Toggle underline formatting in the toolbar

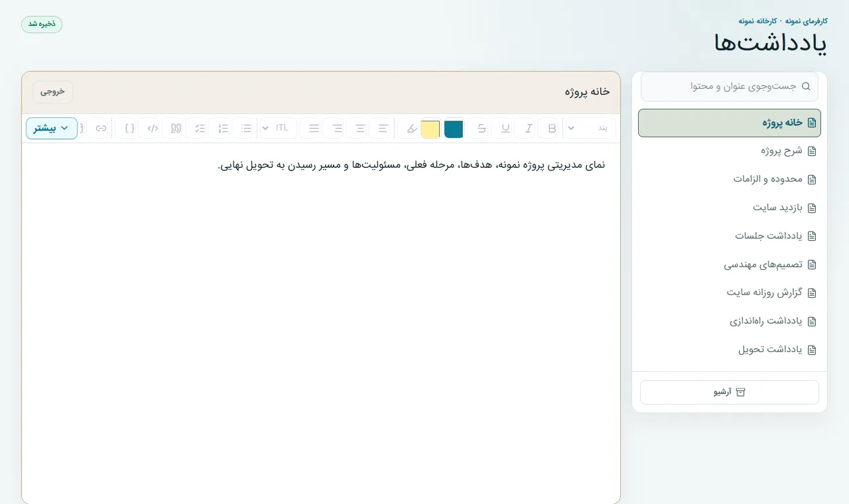pyautogui.click(x=505, y=128)
